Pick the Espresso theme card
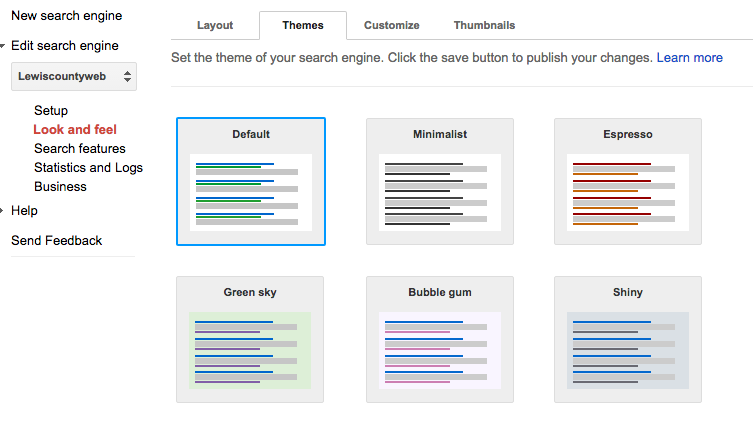This screenshot has width=753, height=425. point(628,181)
